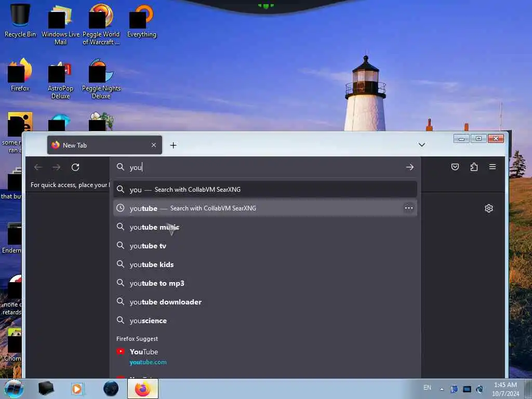Open the YouTube youtube.com Firefox Suggest result
Viewport: 532px width, 399px height.
pos(265,356)
